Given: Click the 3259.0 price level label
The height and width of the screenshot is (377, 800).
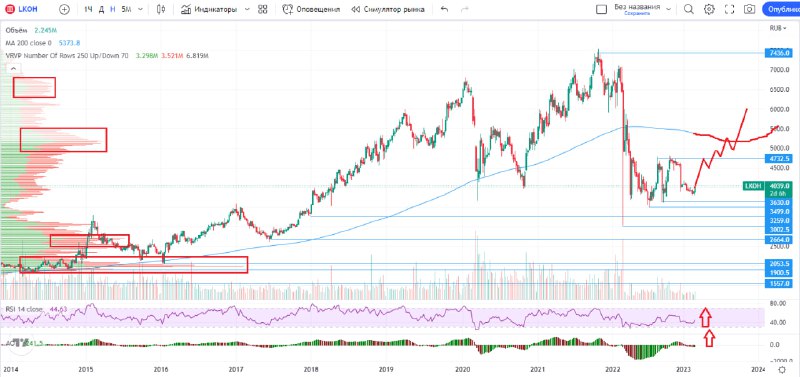Looking at the screenshot, I should click(x=778, y=221).
